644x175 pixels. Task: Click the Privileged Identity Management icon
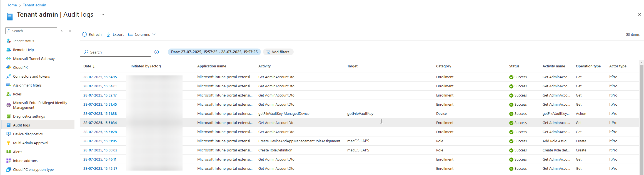click(9, 105)
